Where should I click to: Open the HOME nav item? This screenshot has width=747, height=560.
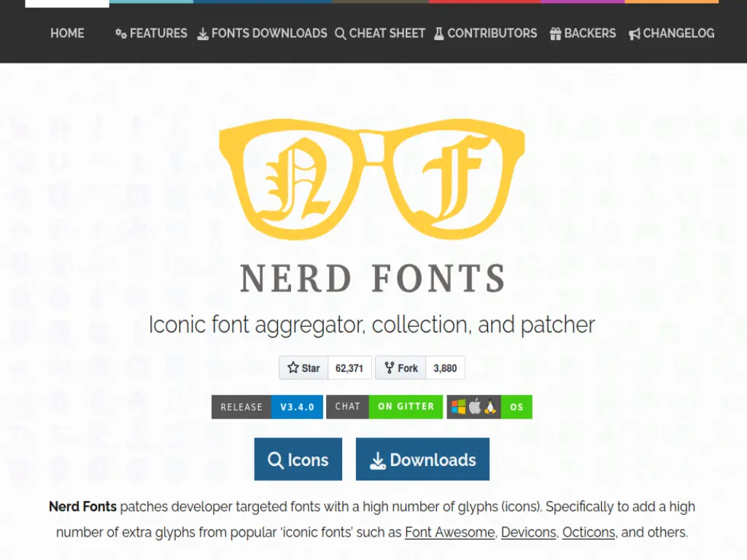coord(67,34)
